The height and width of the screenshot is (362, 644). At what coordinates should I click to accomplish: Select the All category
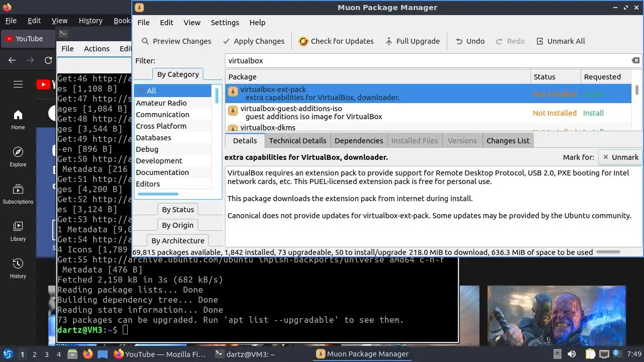tap(173, 91)
